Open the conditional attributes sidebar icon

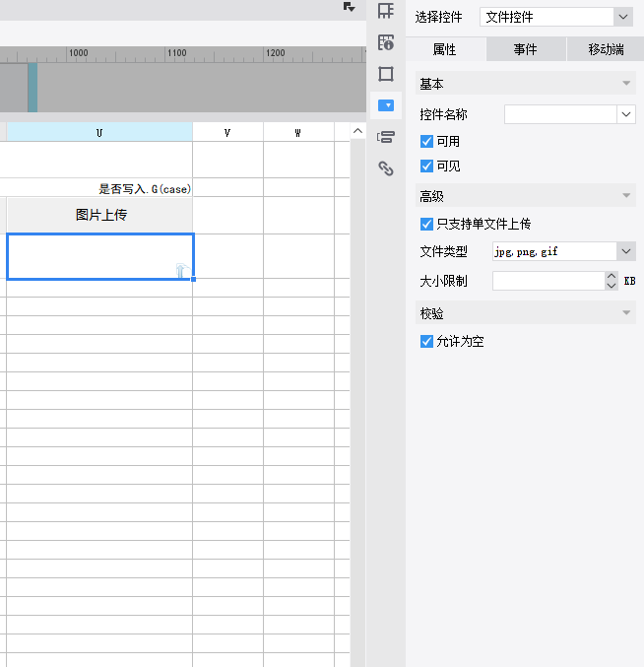386,137
